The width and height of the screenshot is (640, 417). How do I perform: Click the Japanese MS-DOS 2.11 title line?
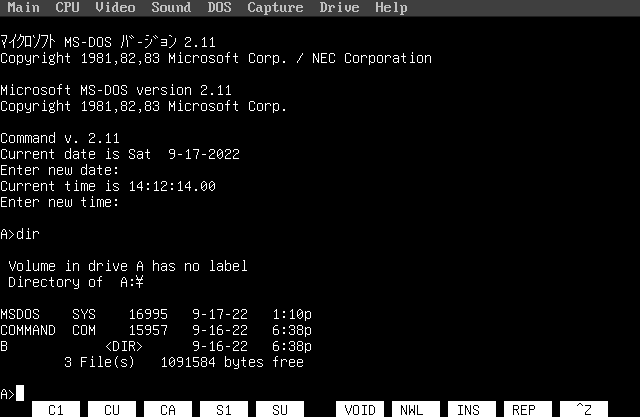108,42
